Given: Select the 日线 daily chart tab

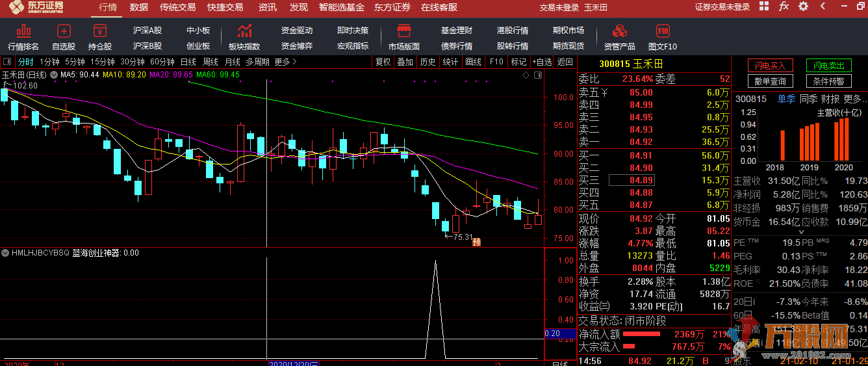Looking at the screenshot, I should pos(188,62).
